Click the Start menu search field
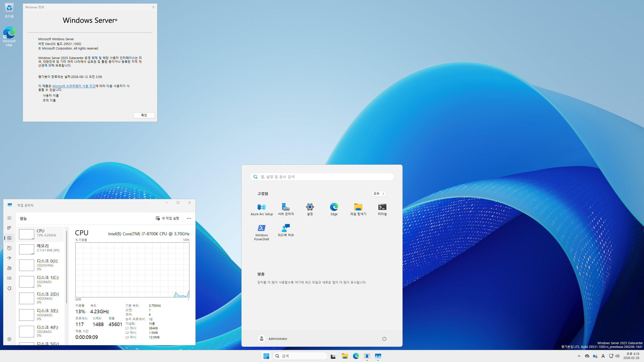644x362 pixels. click(322, 177)
